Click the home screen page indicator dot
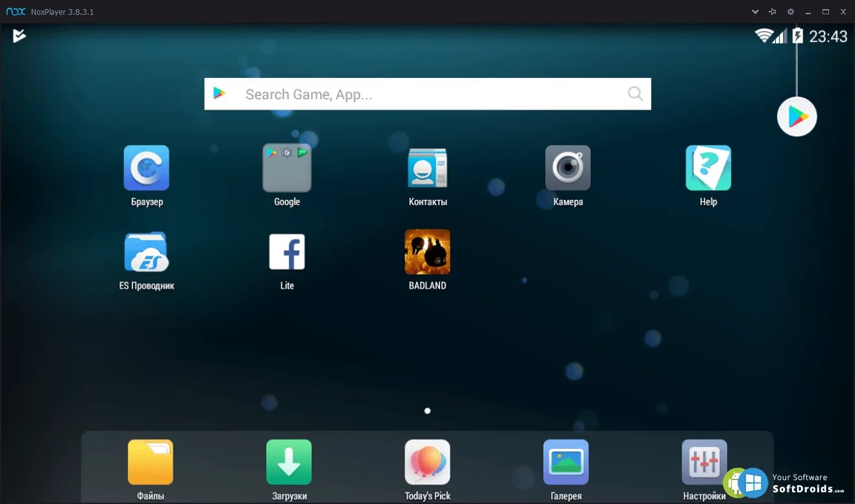This screenshot has height=504, width=855. click(427, 411)
